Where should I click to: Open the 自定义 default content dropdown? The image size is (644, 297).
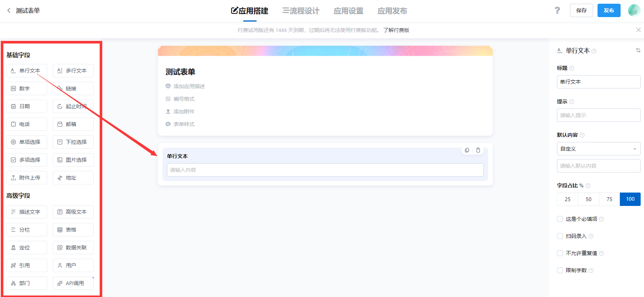(599, 149)
